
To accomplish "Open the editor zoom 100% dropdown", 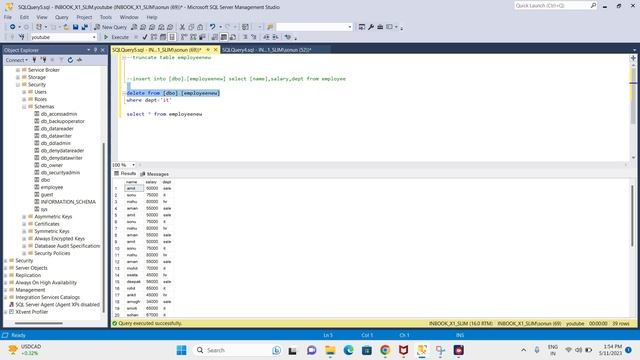I will [x=133, y=165].
